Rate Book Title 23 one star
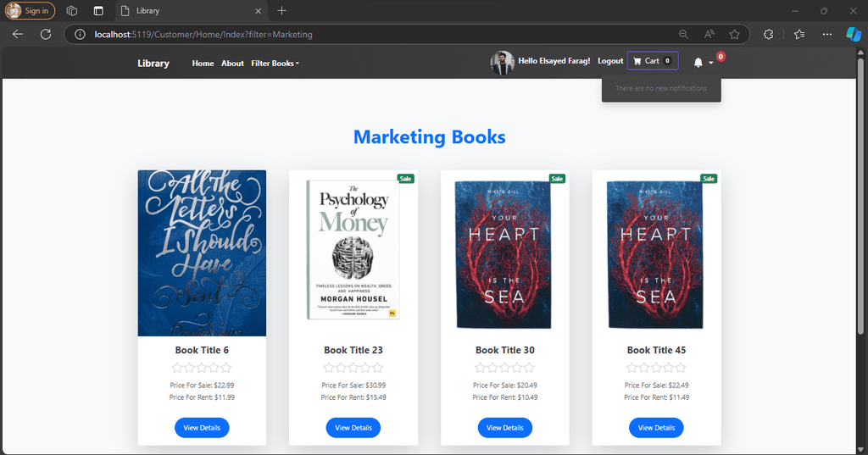This screenshot has height=455, width=868. [x=329, y=368]
